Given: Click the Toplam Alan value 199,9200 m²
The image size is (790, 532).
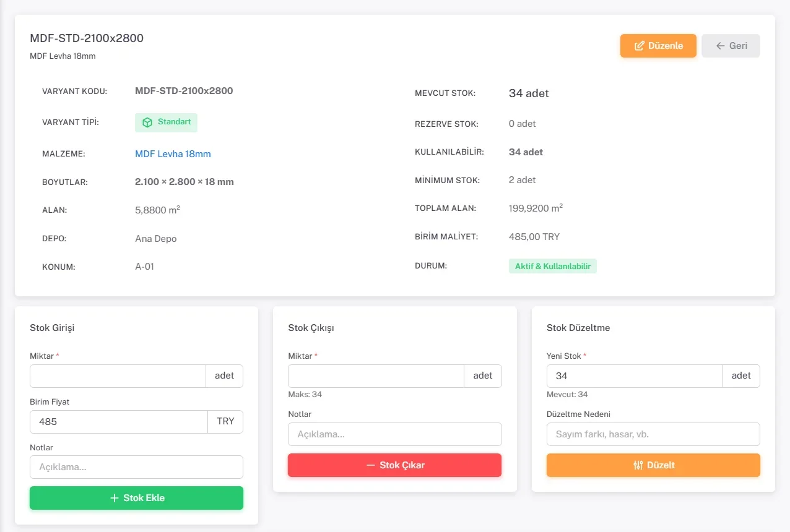Looking at the screenshot, I should [536, 208].
